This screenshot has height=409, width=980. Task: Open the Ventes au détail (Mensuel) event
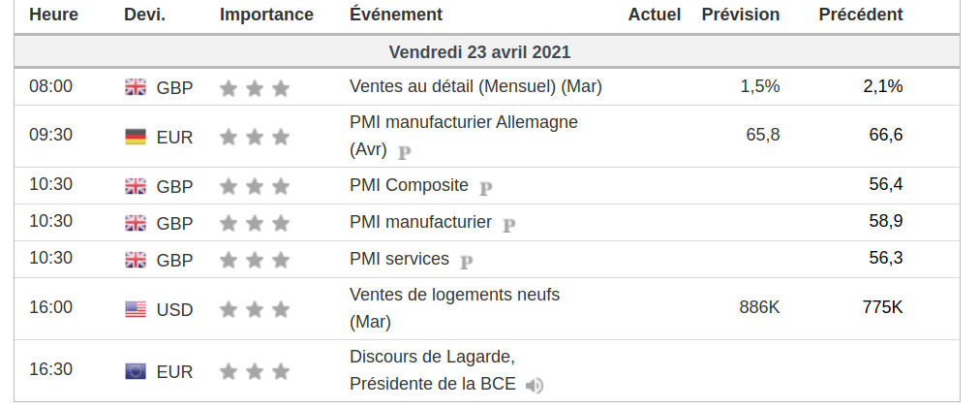(475, 86)
